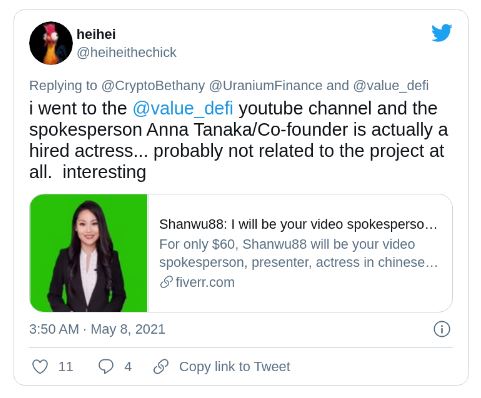Open @CryptoBethany in reply line
Image resolution: width=481 pixels, height=398 pixels.
tap(153, 86)
